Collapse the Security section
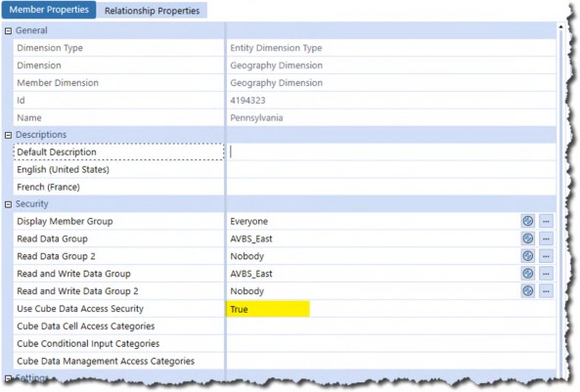Screen dimensions: 580x392 [x=8, y=204]
